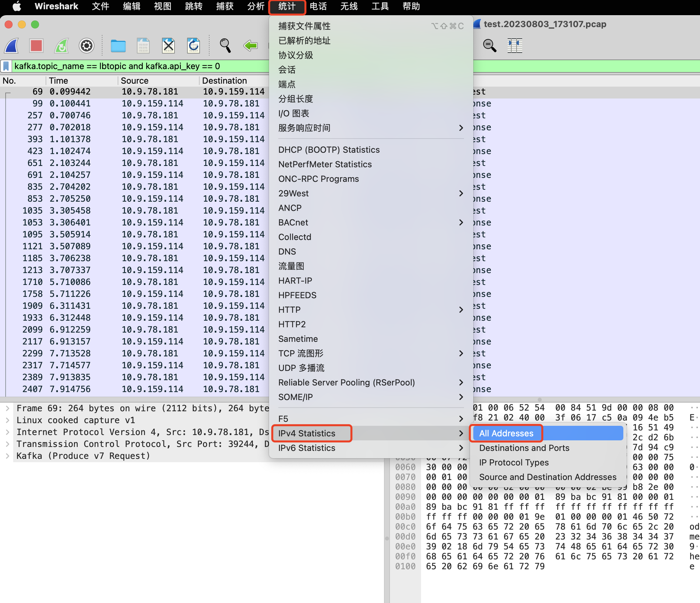Open the 文件 menu
The height and width of the screenshot is (603, 700).
100,6
